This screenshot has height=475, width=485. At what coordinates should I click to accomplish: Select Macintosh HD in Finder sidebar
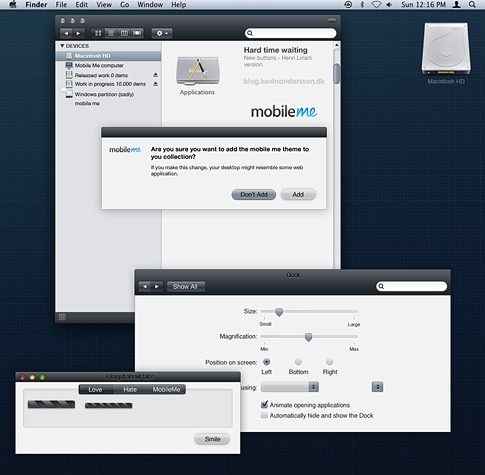109,56
